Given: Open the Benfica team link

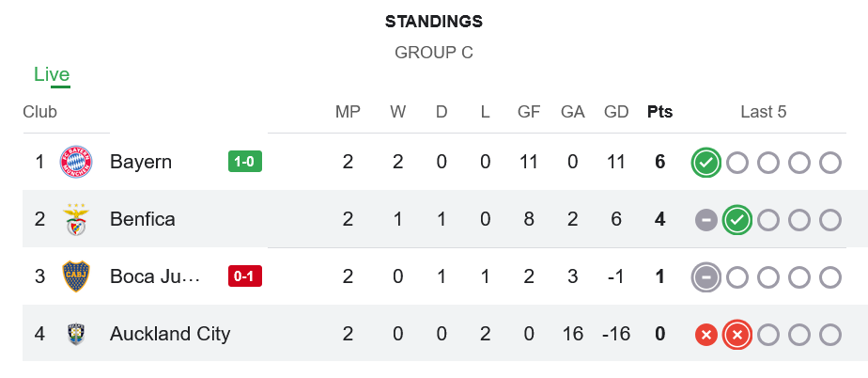Looking at the screenshot, I should [x=143, y=219].
